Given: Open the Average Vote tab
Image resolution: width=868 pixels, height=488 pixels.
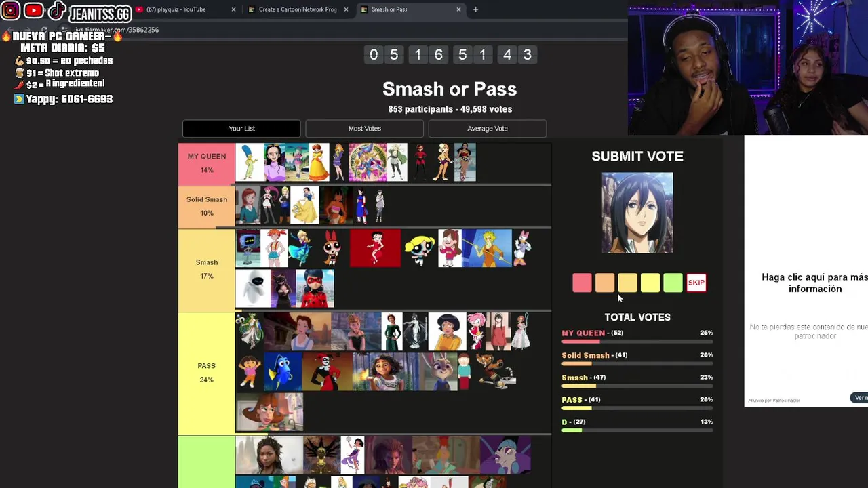Looking at the screenshot, I should pyautogui.click(x=488, y=129).
